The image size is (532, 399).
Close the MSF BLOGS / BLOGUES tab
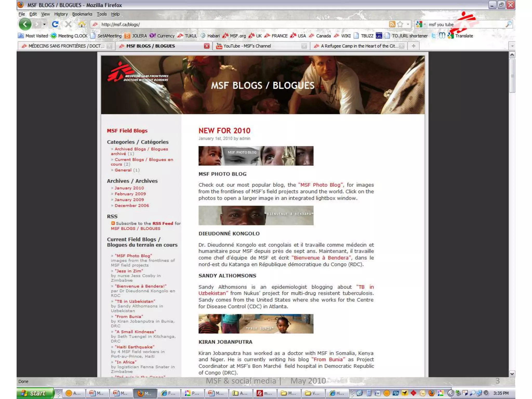[x=207, y=46]
